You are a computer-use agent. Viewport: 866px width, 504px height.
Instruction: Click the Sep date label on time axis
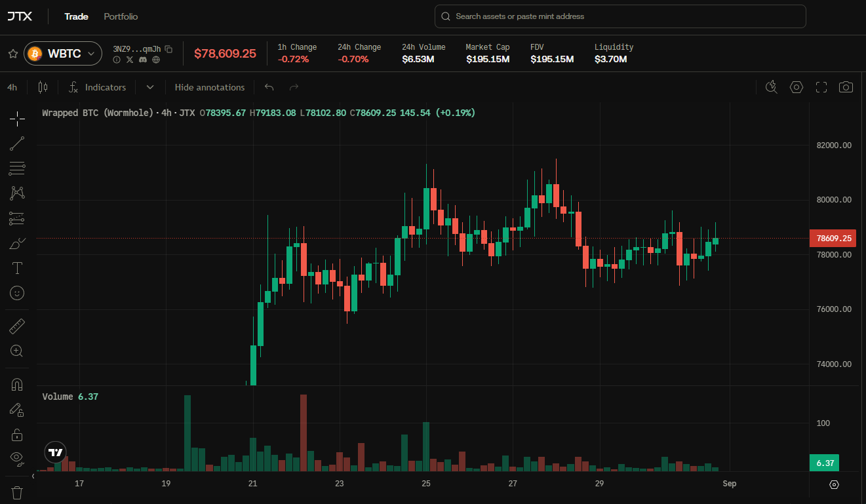730,484
